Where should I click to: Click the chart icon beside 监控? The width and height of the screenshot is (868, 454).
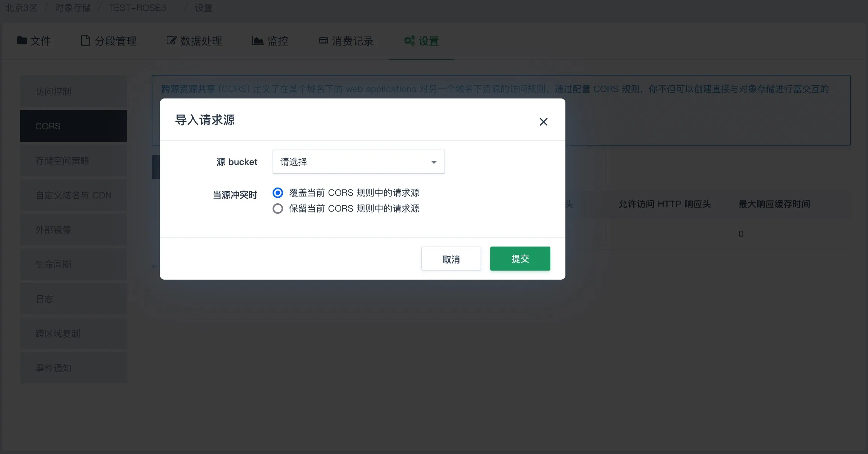[258, 40]
